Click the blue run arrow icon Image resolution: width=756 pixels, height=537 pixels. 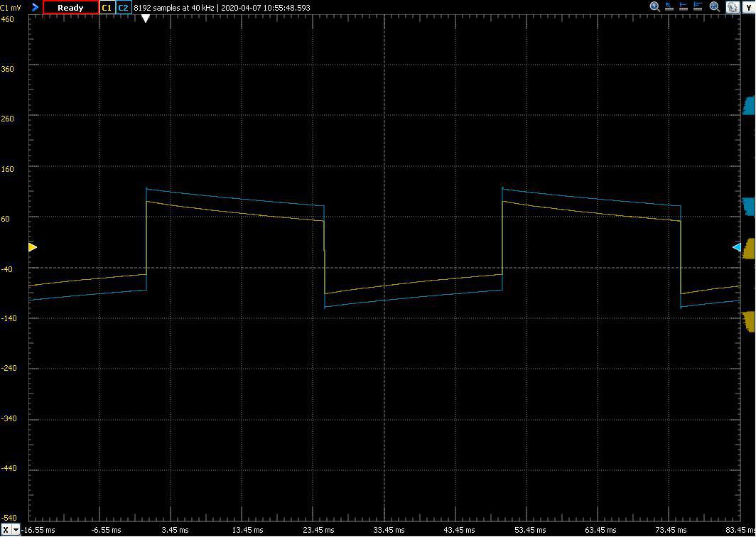pos(36,7)
